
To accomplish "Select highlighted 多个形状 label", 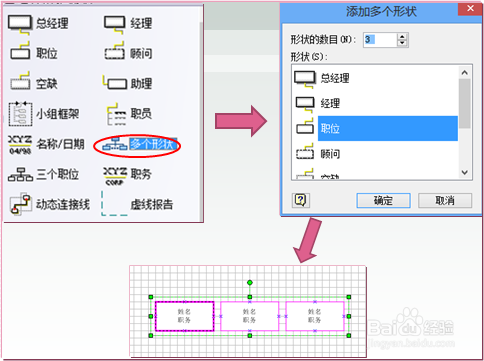I will (153, 144).
